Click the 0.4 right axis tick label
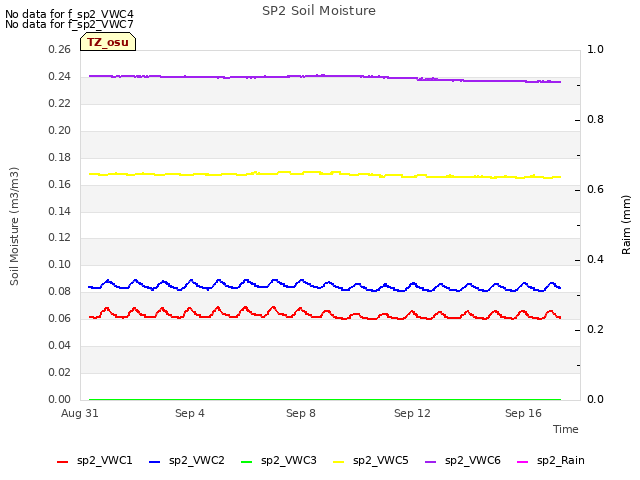 pos(595,260)
